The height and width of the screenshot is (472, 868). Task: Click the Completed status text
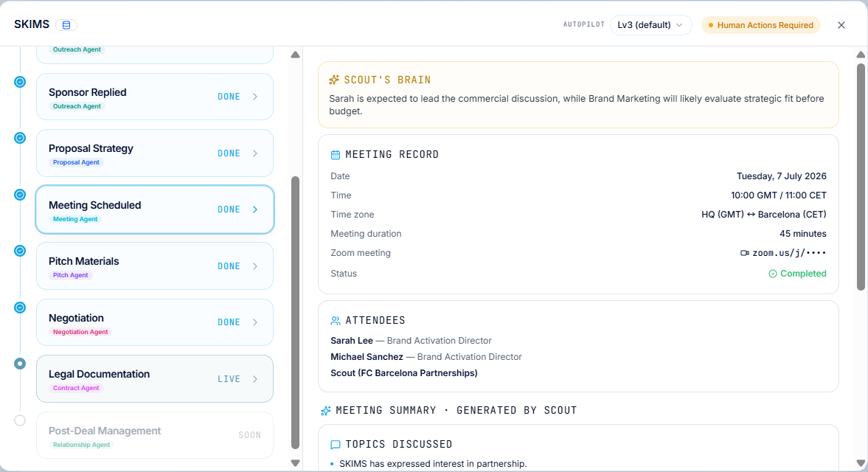coord(803,274)
